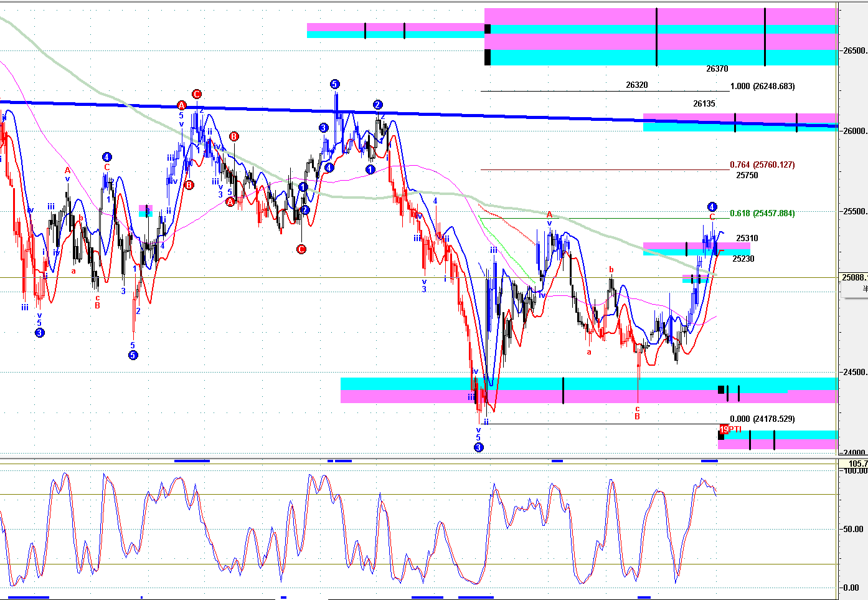Click the blue circled 5 at the left low
The width and height of the screenshot is (868, 600).
coord(133,355)
